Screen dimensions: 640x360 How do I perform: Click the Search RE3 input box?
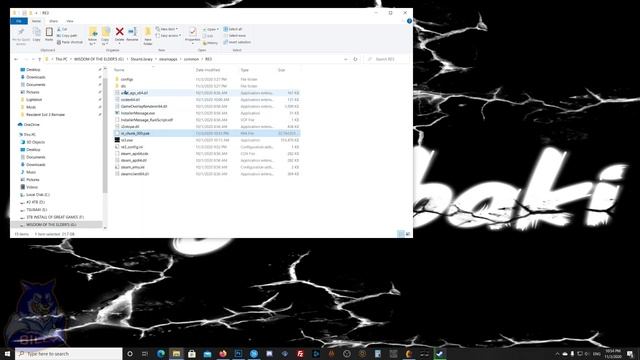coord(387,59)
